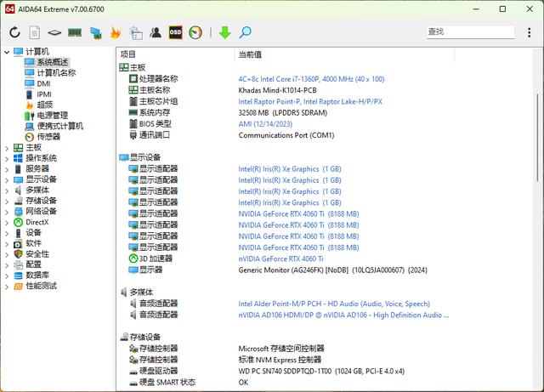Open the Intel Core i7-1360P processor link

point(311,79)
